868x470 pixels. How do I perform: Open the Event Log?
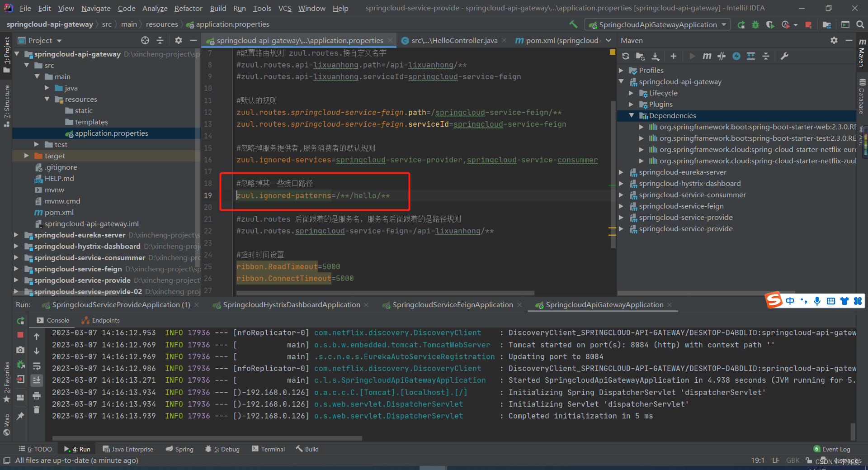[832, 449]
